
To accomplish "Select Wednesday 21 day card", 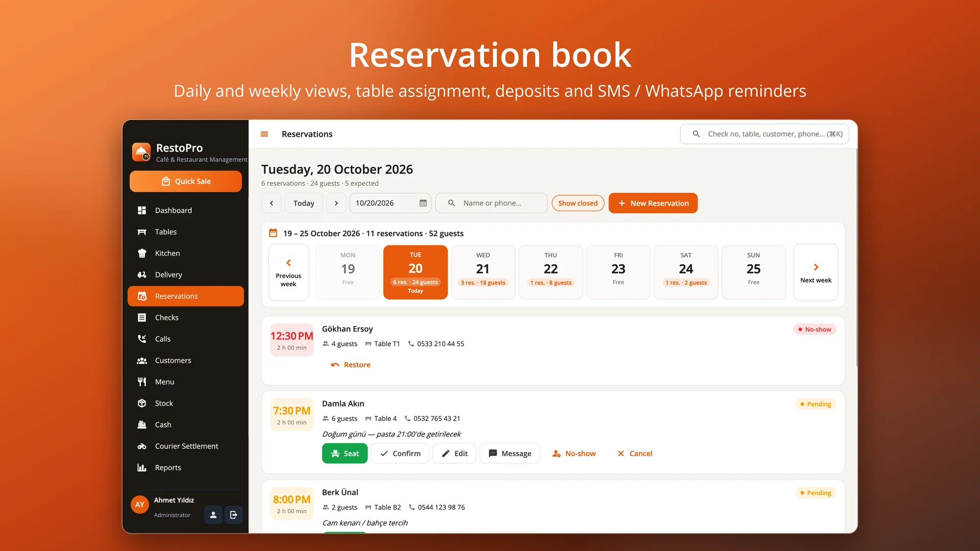I will point(483,272).
